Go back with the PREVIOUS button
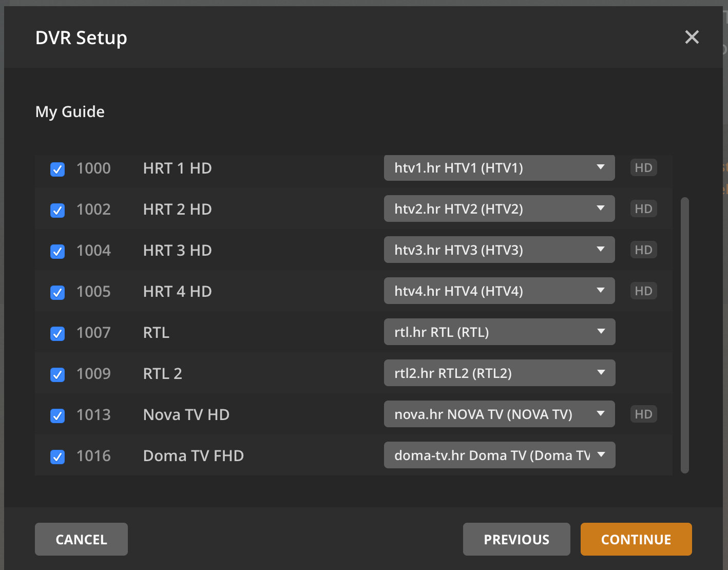The width and height of the screenshot is (728, 570). click(x=516, y=539)
